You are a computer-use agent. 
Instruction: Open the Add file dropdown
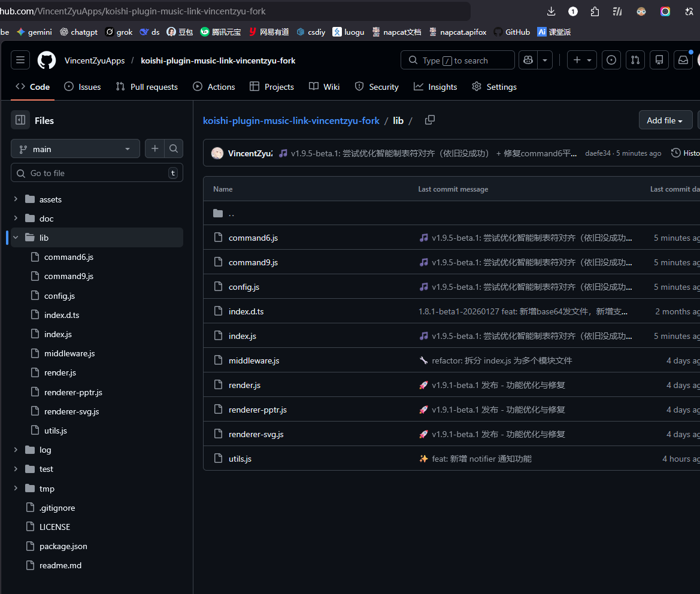tap(665, 120)
